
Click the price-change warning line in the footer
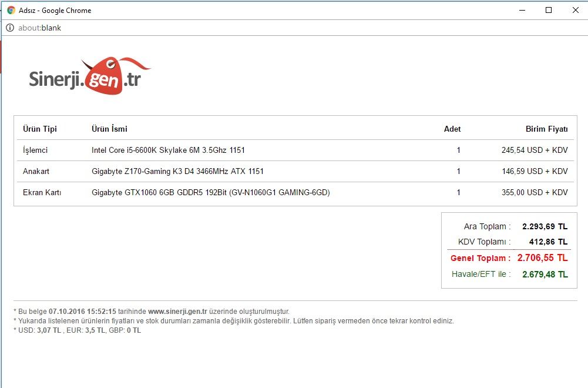(234, 321)
